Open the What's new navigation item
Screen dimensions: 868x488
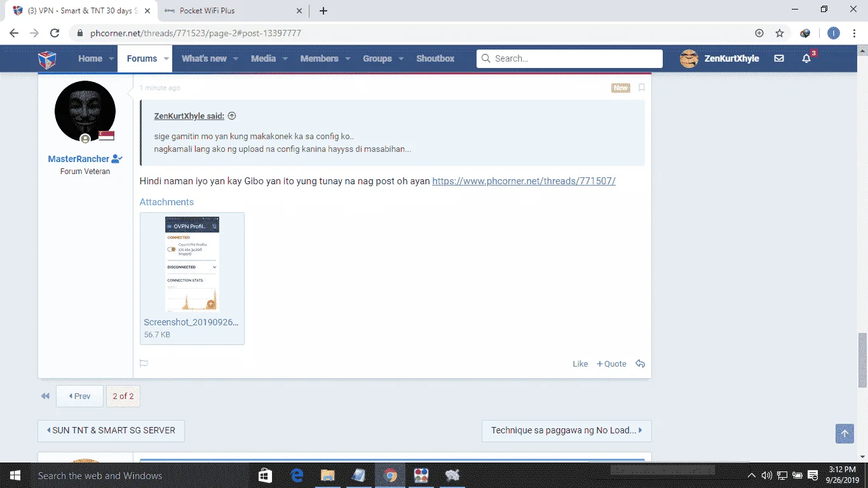click(204, 58)
